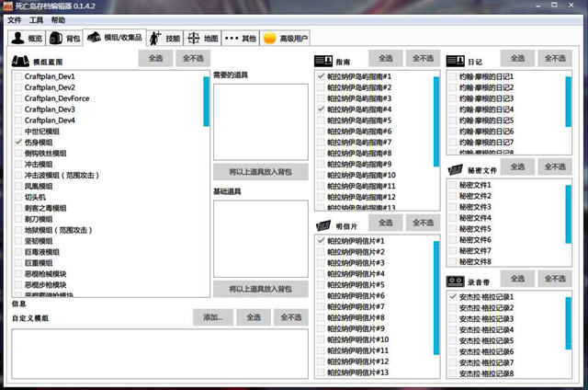Uncheck 帕拉纳伊岛屿指南#1
588x390 pixels.
click(x=321, y=76)
